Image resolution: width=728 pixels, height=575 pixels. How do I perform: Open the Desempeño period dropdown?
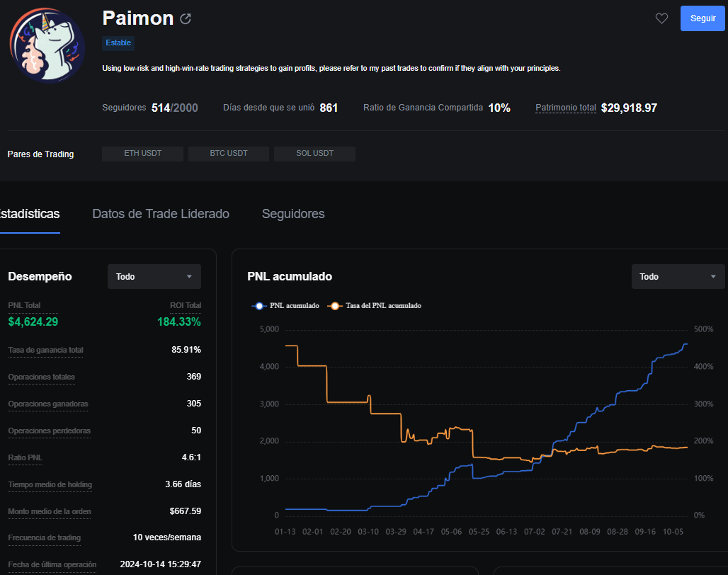(154, 277)
